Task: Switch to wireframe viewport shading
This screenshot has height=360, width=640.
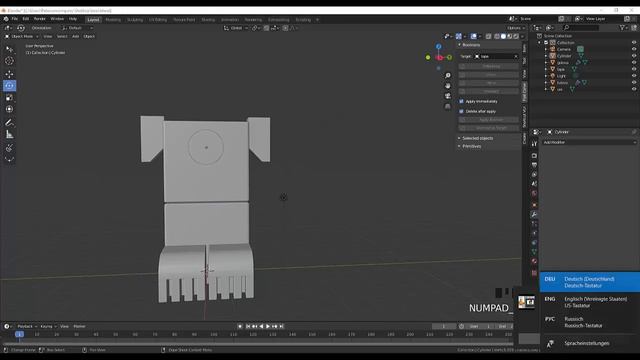Action: [x=497, y=36]
